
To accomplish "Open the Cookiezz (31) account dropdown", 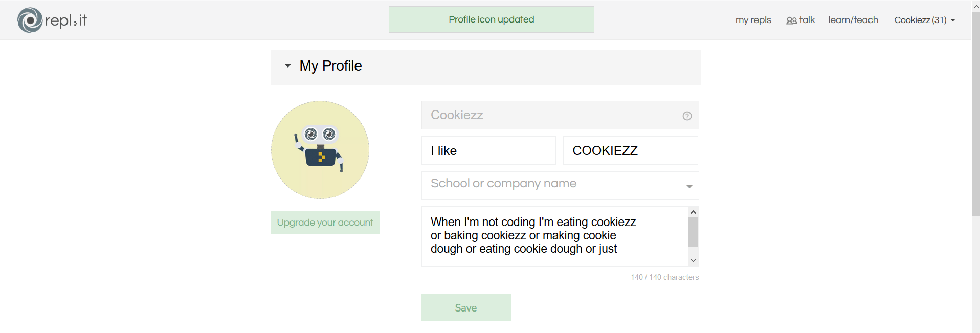I will [x=924, y=20].
